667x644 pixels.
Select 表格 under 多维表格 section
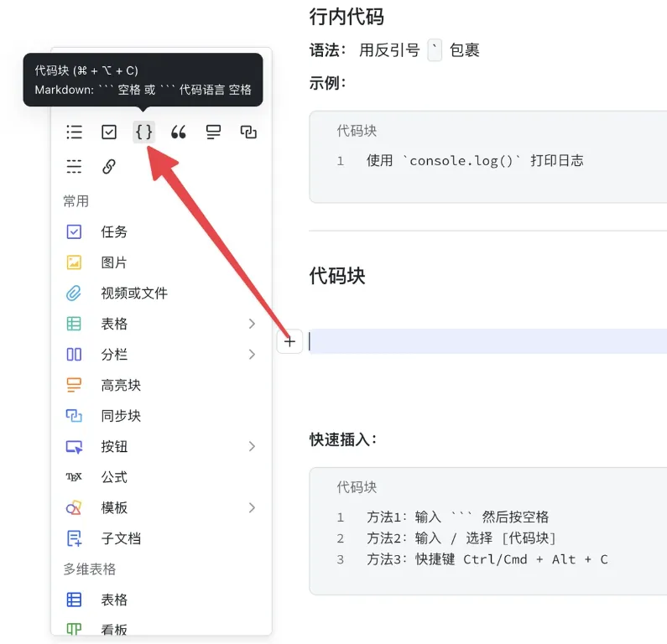tap(161, 600)
